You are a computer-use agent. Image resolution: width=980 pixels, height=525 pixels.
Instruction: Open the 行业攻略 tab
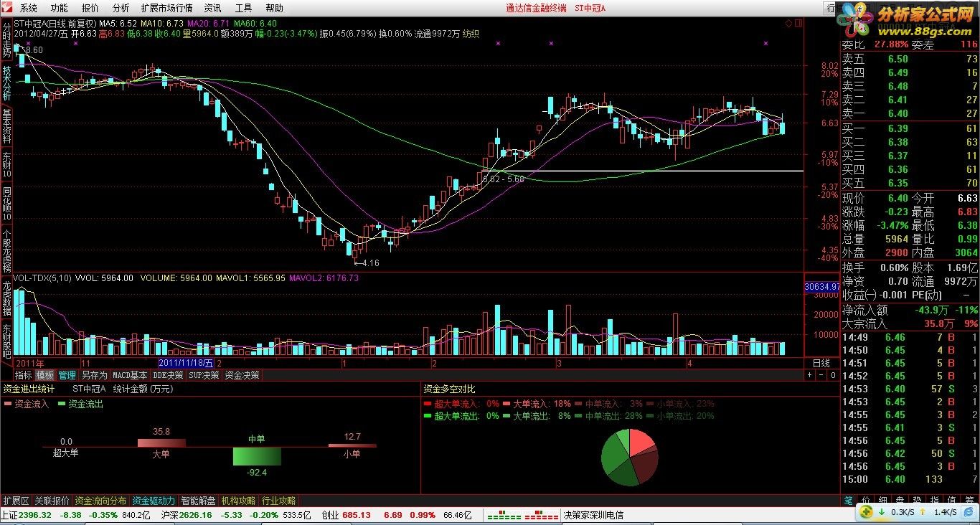pos(278,501)
